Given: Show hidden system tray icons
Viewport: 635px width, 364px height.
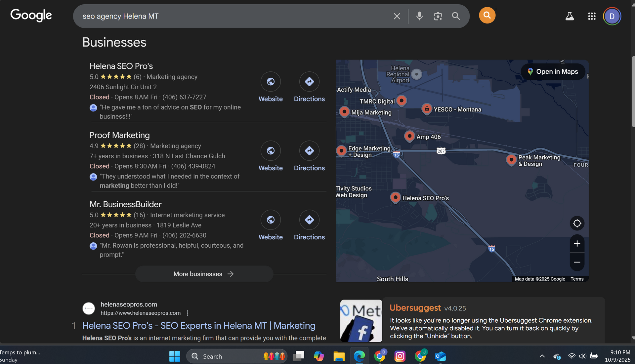Looking at the screenshot, I should click(x=542, y=356).
